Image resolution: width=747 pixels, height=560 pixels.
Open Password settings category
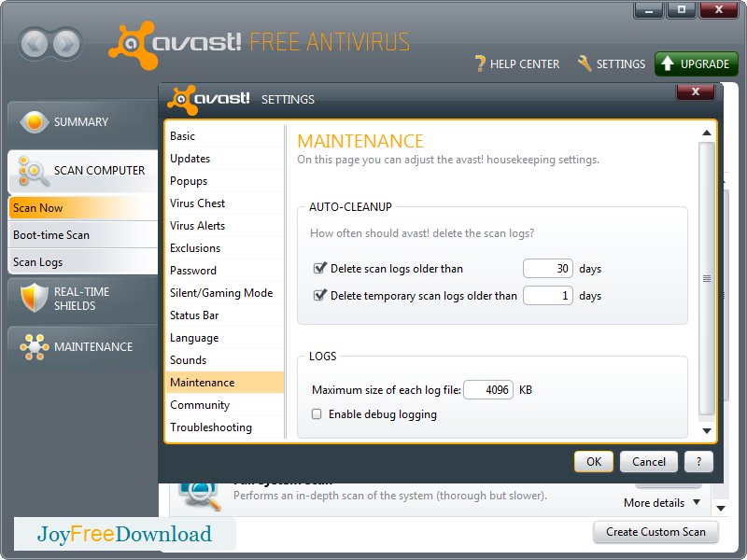coord(224,271)
